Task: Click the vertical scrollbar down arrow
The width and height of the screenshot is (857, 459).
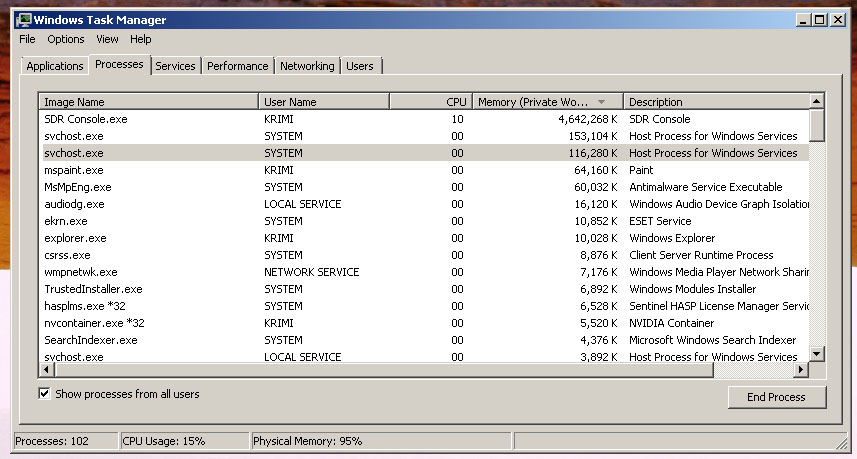Action: [817, 354]
